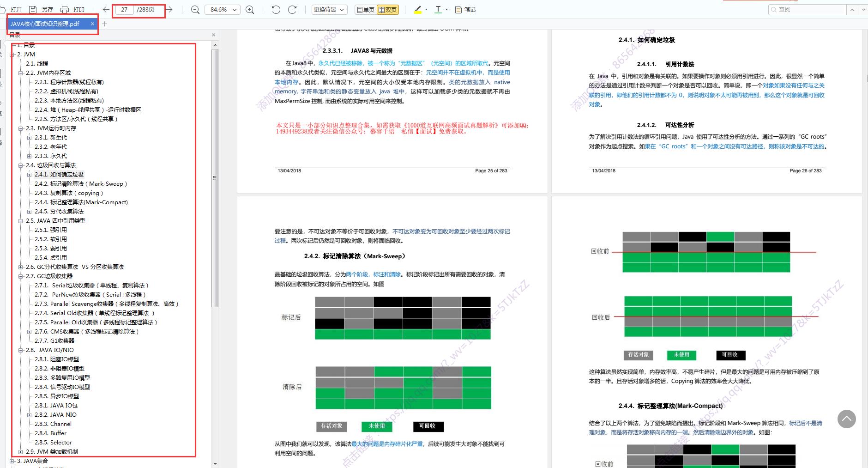Screen dimensions: 868x468
Task: Open outline entry 2.8.3. 多路复用IO模型
Action: pyautogui.click(x=62, y=378)
